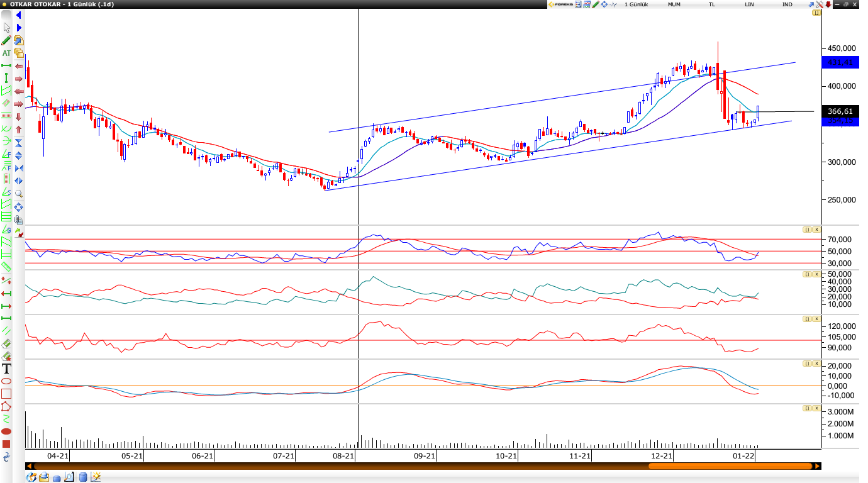This screenshot has height=483, width=868.
Task: Select the red polygon shape tool
Action: [6, 406]
